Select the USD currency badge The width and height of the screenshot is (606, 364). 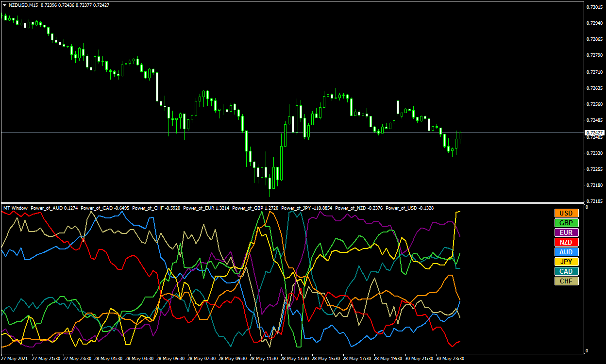click(x=566, y=213)
